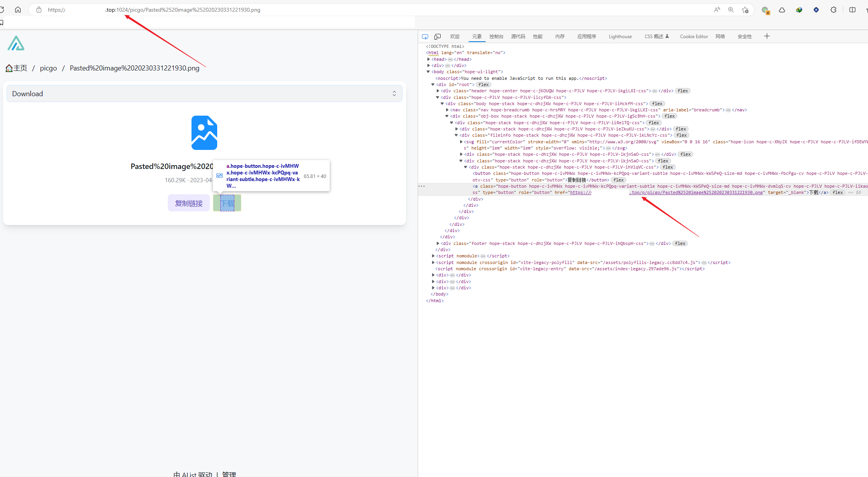This screenshot has height=477, width=868.
Task: Expand the vite-legacy-polyfill script node
Action: click(x=433, y=262)
